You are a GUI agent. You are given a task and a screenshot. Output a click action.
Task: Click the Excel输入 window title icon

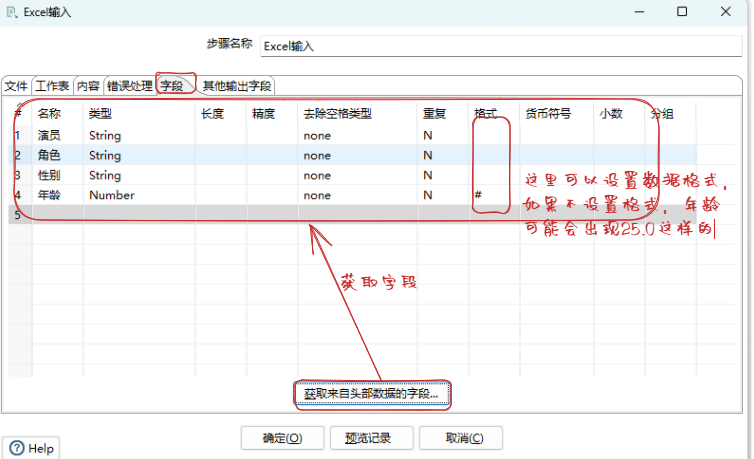(12, 12)
